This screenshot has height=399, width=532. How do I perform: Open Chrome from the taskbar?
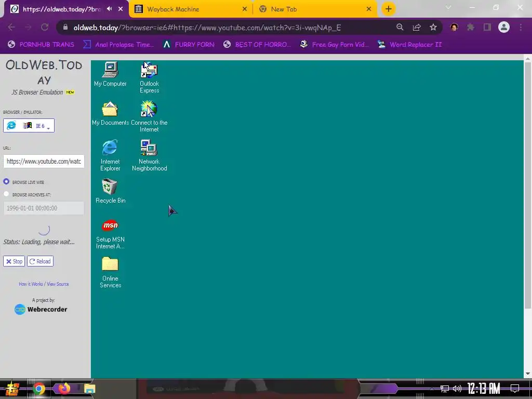pyautogui.click(x=38, y=389)
